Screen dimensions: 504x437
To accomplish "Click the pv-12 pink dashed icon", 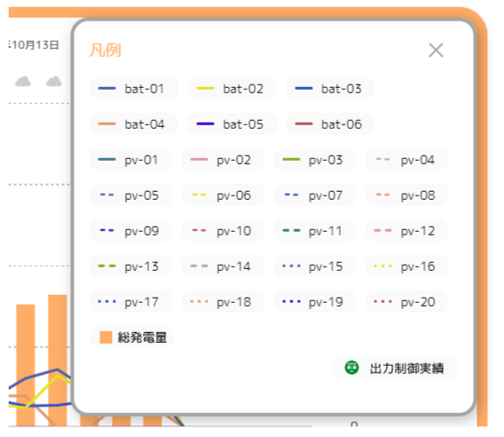I will pyautogui.click(x=382, y=230).
